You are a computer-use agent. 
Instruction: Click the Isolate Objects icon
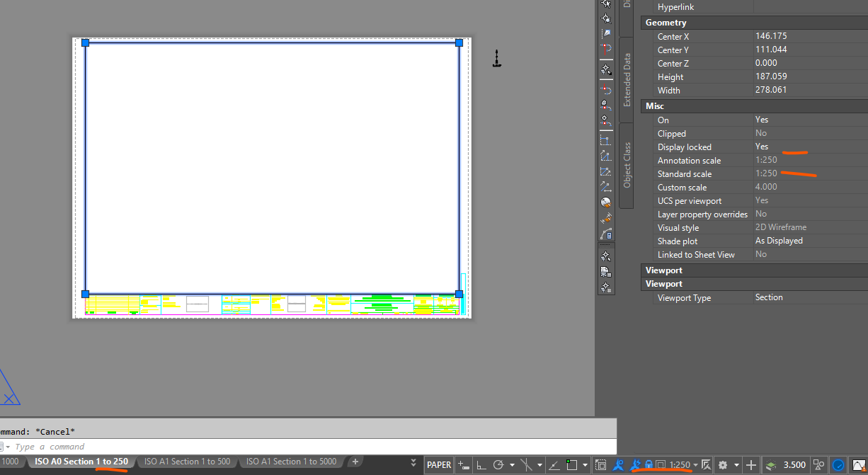click(x=818, y=465)
